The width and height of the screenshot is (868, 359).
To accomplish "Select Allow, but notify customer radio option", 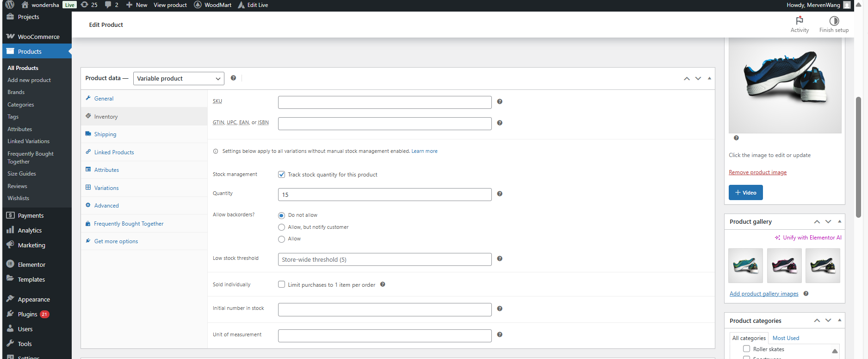I will 281,227.
